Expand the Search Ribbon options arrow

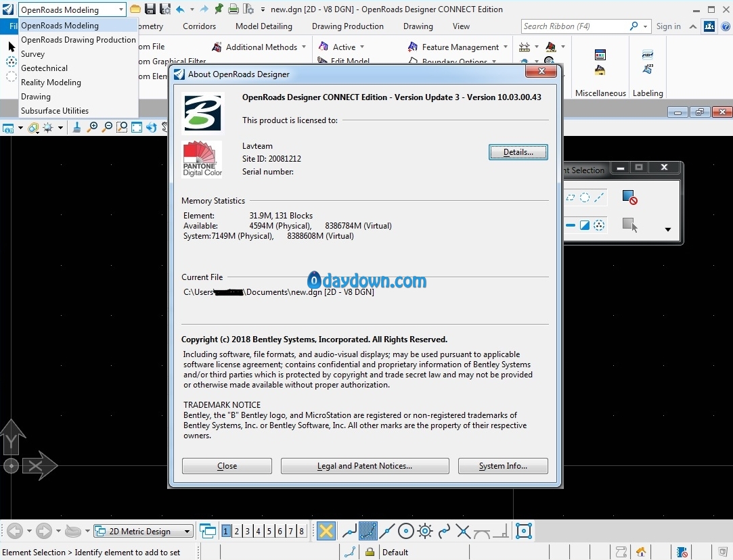pos(646,26)
